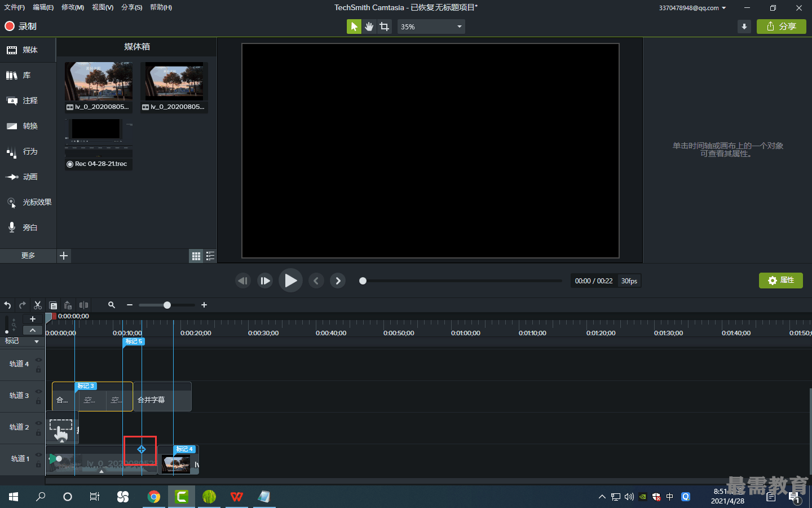Open the 属性 properties panel button

point(781,281)
